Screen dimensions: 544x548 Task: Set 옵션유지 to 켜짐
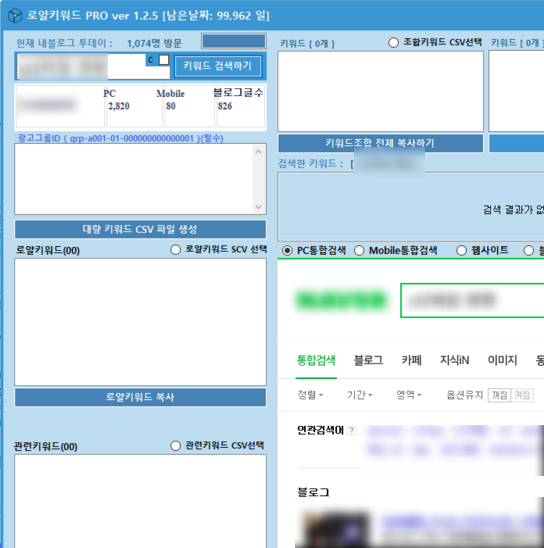pyautogui.click(x=522, y=395)
